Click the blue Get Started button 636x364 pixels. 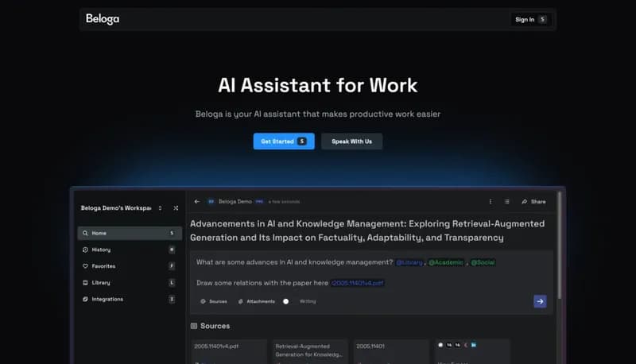click(284, 141)
